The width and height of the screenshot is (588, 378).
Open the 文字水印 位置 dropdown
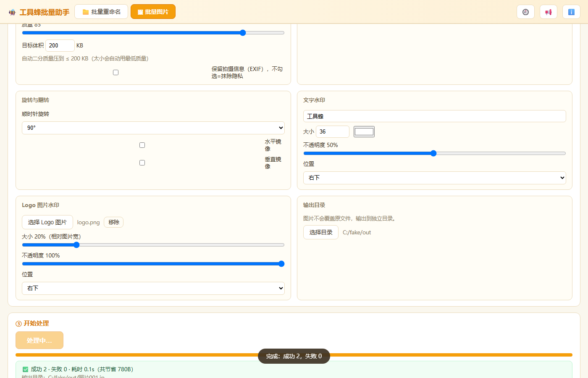[435, 178]
